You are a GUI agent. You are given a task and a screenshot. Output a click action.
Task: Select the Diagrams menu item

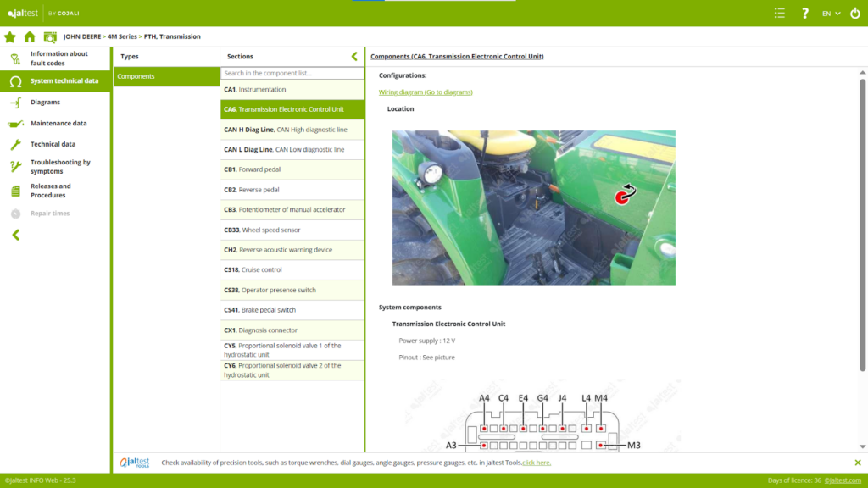pos(45,103)
